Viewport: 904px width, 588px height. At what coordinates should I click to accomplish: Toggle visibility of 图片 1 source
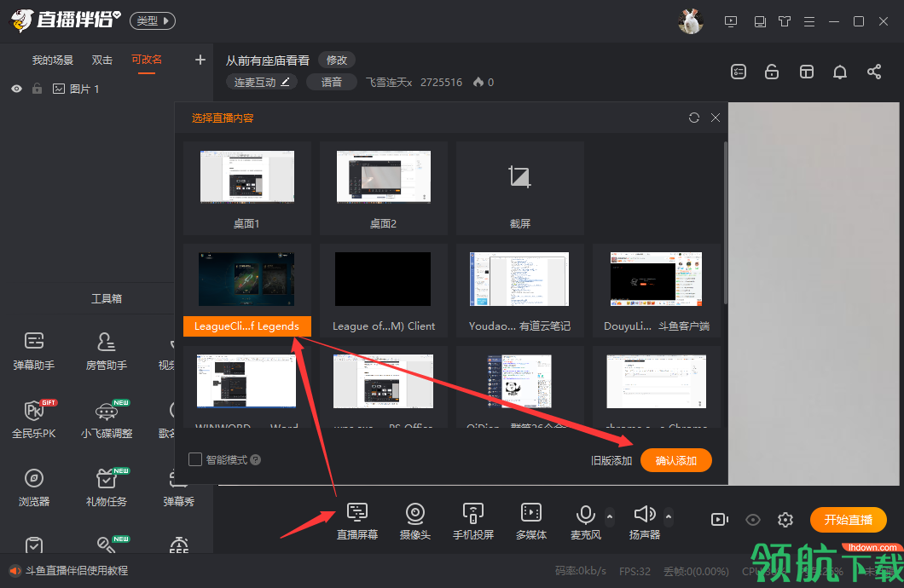(x=17, y=89)
